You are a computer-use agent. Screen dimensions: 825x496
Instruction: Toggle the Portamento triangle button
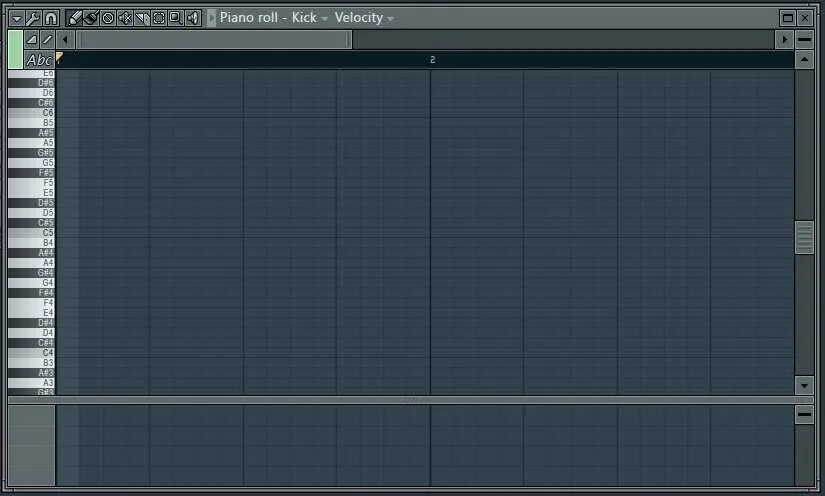pos(32,39)
